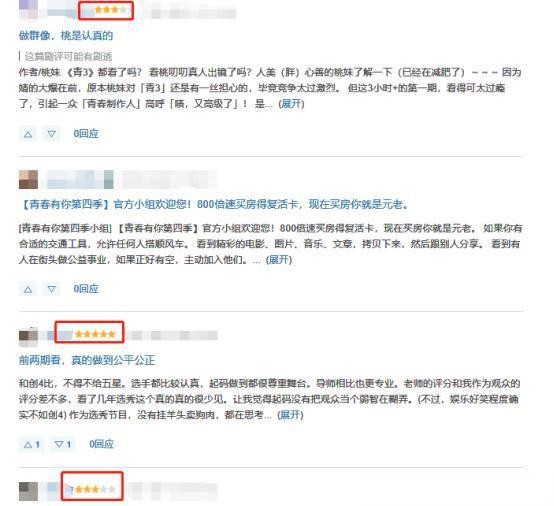View 0回应 replies of the second review
Viewport: 554px width, 506px height.
click(86, 289)
